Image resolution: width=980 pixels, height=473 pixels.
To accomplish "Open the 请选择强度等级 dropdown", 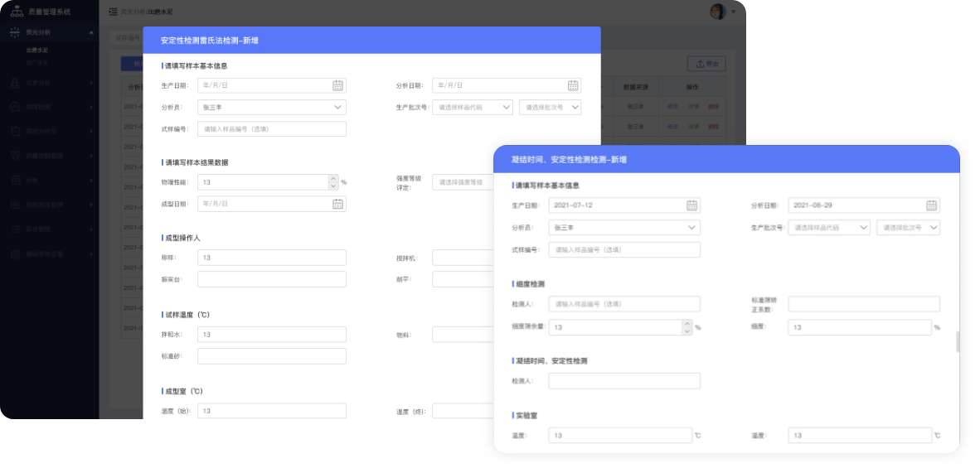I will click(x=463, y=181).
